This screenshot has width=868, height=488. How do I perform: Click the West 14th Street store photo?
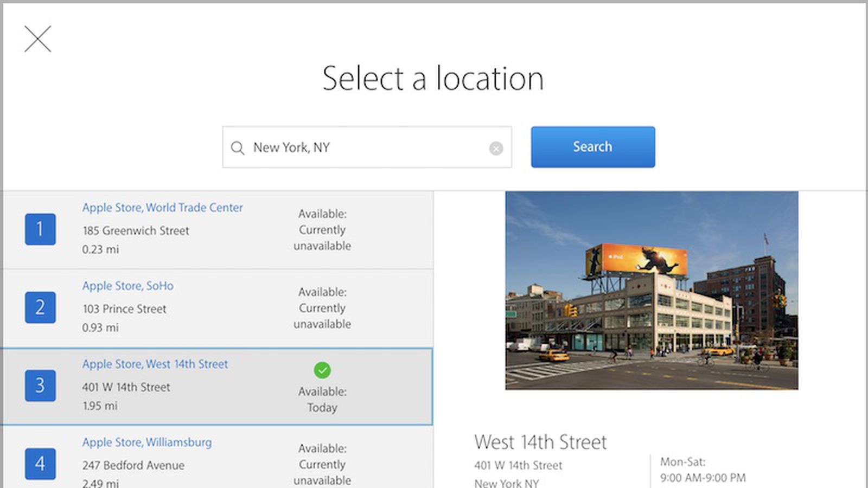pos(652,290)
